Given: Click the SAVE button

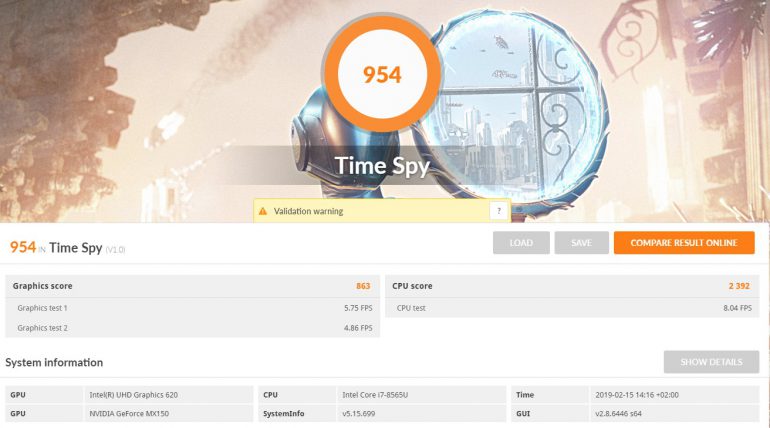Looking at the screenshot, I should 581,243.
